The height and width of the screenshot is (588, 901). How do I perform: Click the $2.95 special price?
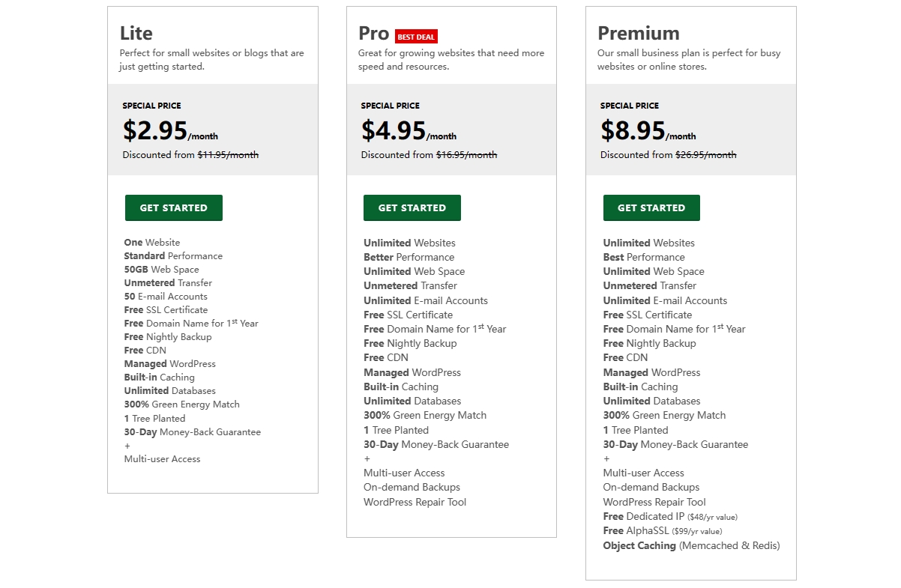click(155, 130)
